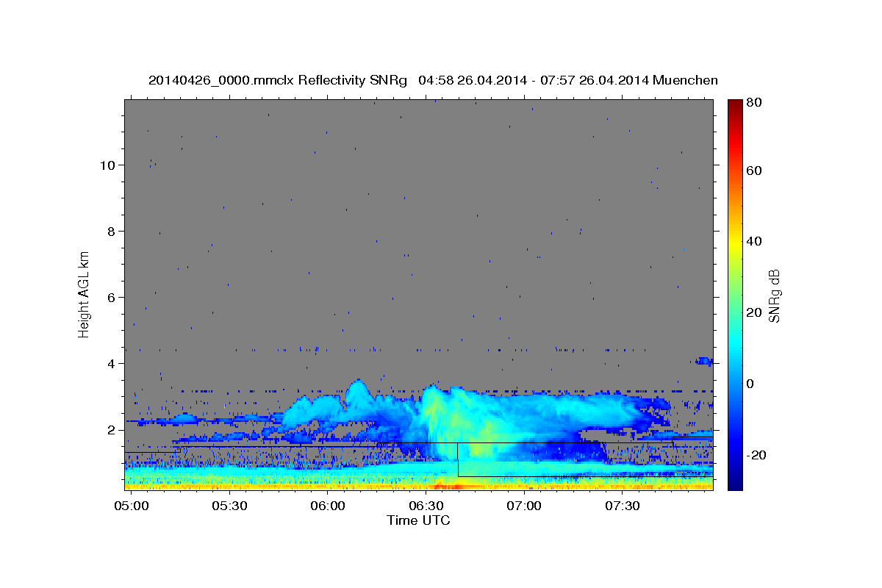Viewport: 882px width, 588px height.
Task: Click the 07:30 time axis label
Action: click(623, 506)
